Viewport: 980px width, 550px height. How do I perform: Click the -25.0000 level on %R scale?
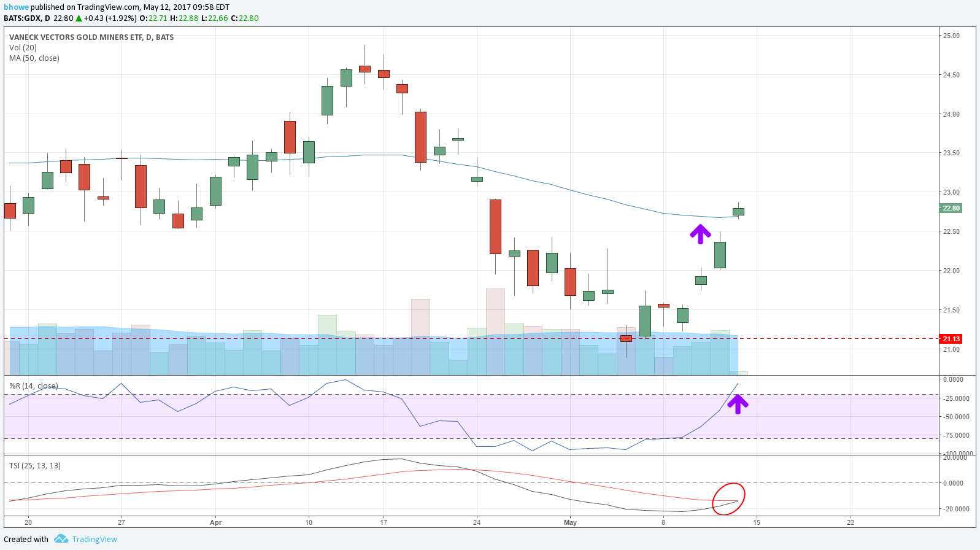click(x=955, y=398)
